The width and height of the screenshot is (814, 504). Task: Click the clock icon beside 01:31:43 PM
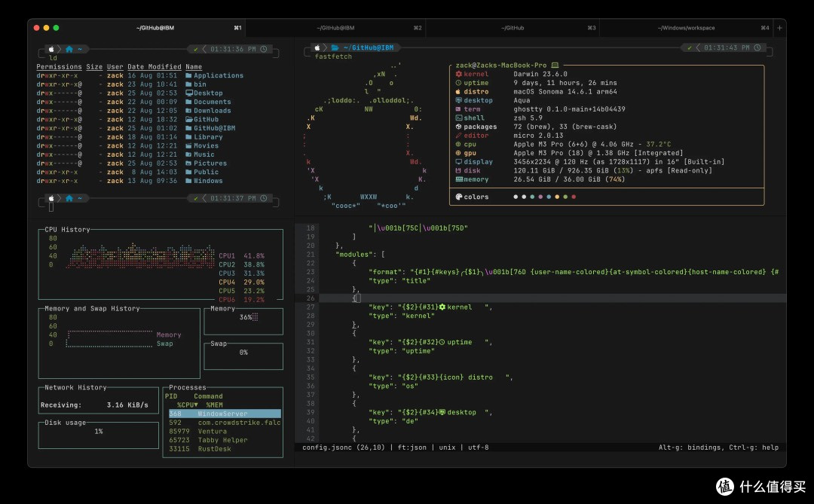[x=757, y=47]
